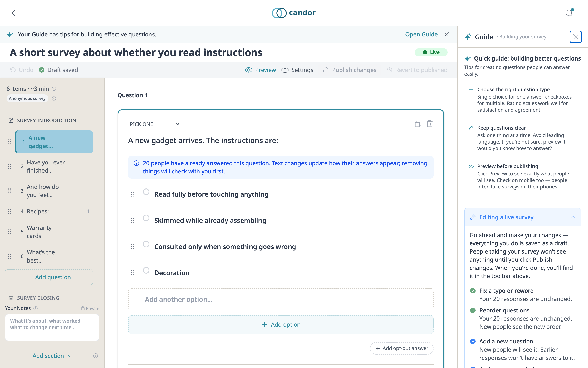Open survey Settings
This screenshot has width=588, height=368.
[297, 70]
